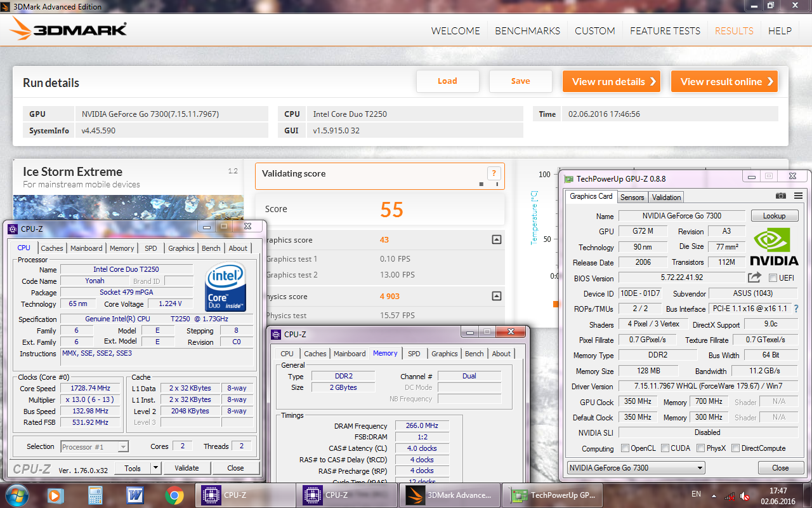Open the Processor #1 selection dropdown

[x=95, y=446]
